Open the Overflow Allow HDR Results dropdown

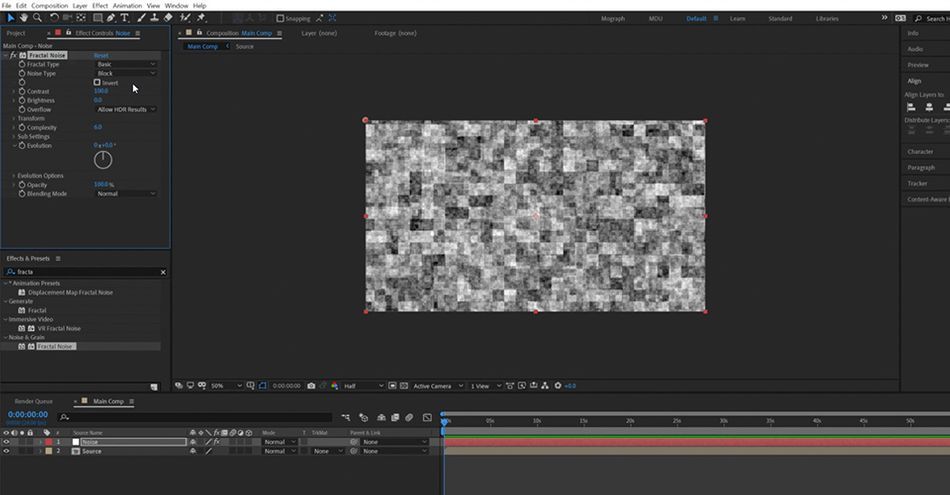click(x=126, y=110)
